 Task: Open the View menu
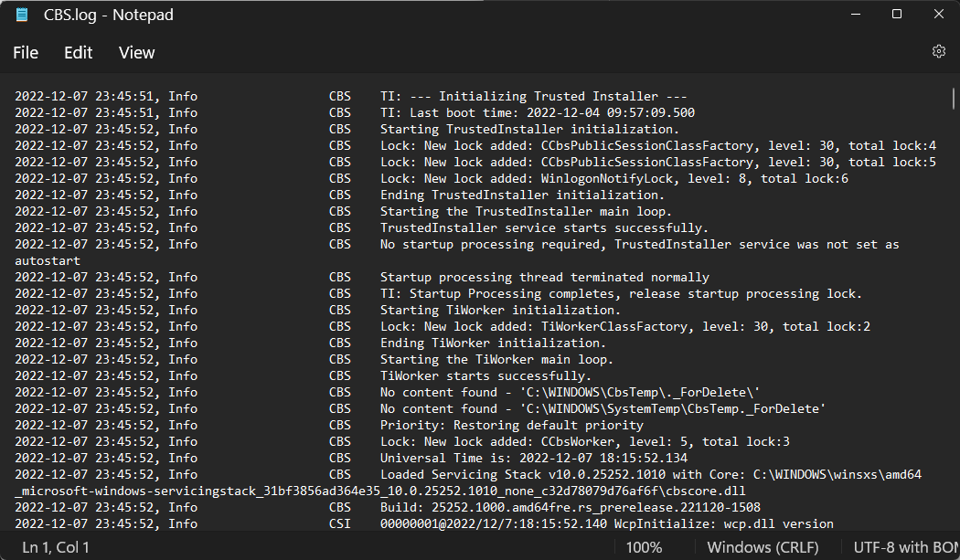[136, 53]
